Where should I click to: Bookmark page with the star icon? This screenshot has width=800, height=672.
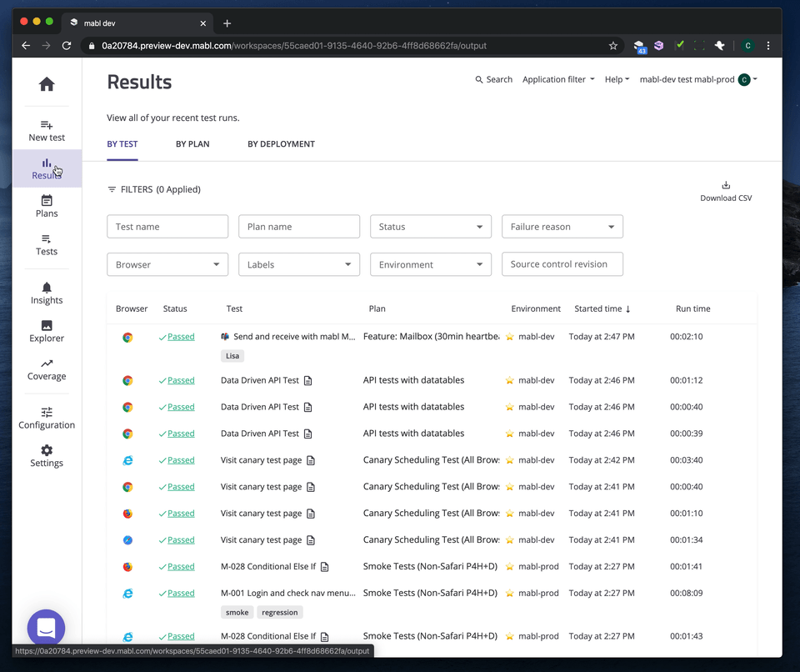click(x=612, y=46)
